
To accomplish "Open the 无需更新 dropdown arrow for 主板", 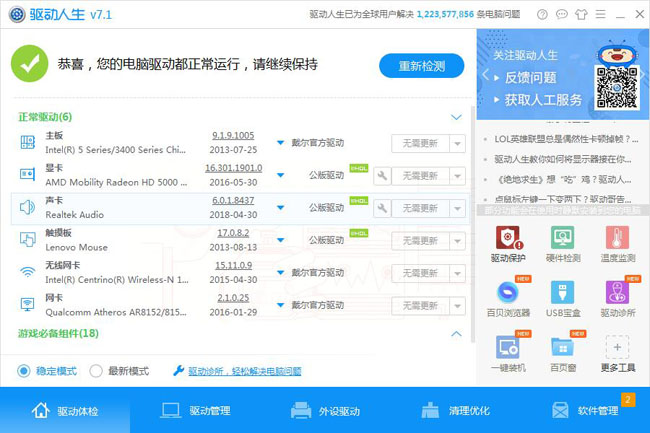I will coord(458,144).
